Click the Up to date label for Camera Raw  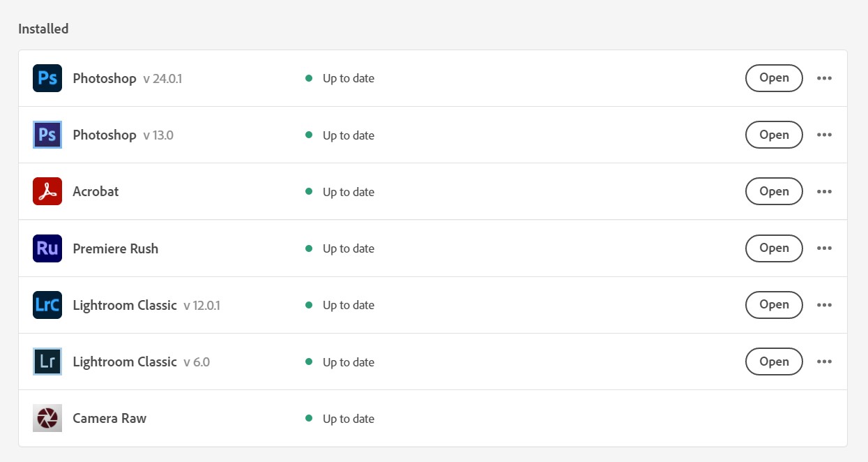[348, 418]
